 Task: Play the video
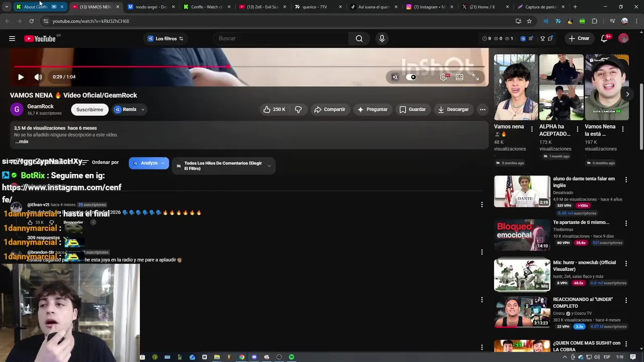(21, 77)
